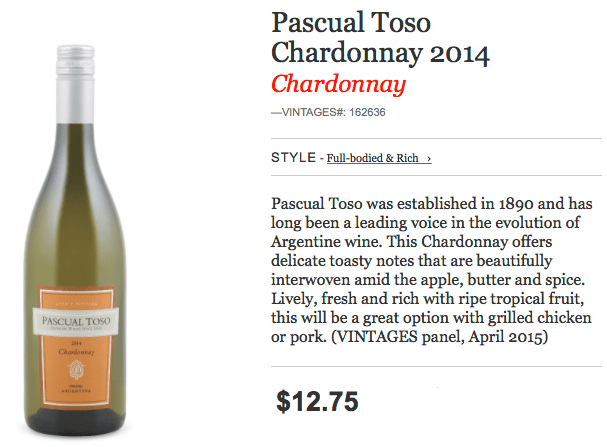The image size is (607, 447).
Task: Click the silver screw cap of bottle
Action: pos(75,60)
